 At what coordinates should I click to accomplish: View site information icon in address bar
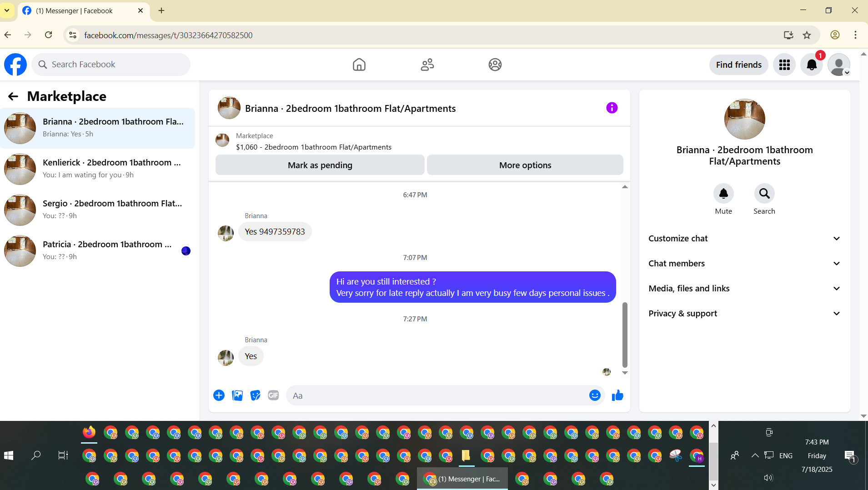(x=72, y=35)
